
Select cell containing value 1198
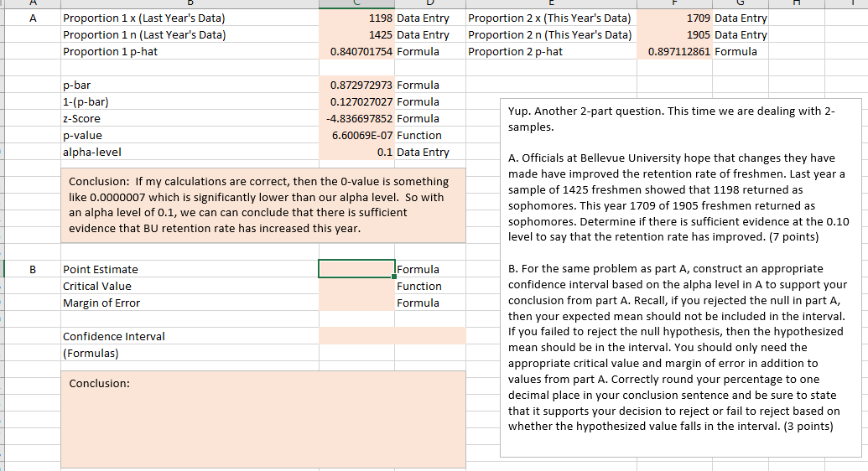[356, 18]
